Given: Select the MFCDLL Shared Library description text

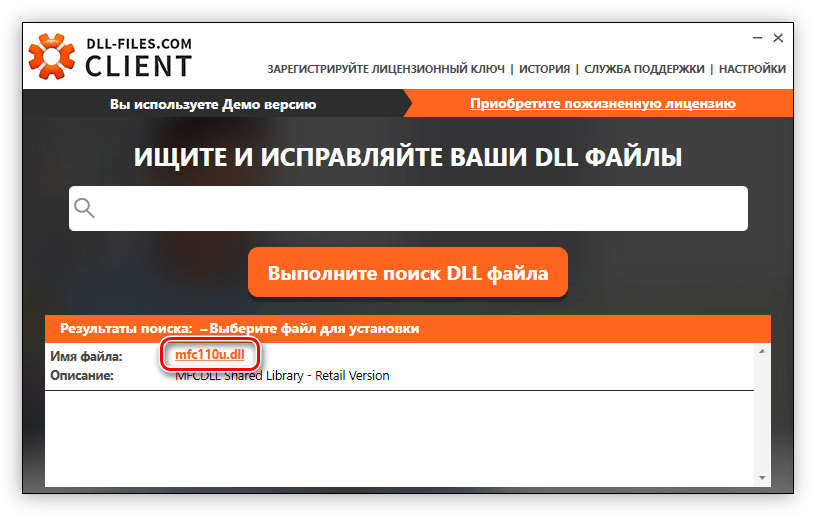Looking at the screenshot, I should pyautogui.click(x=282, y=376).
